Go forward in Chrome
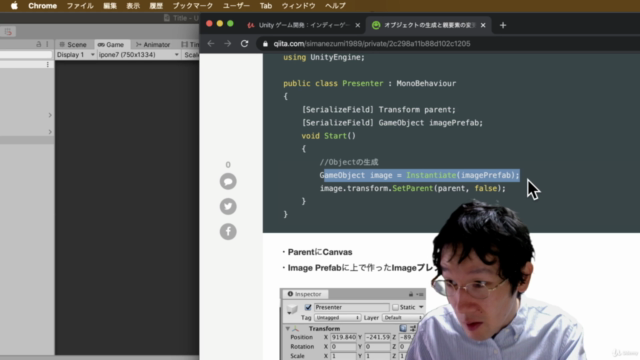Screen dimensions: 640x360 point(227,44)
